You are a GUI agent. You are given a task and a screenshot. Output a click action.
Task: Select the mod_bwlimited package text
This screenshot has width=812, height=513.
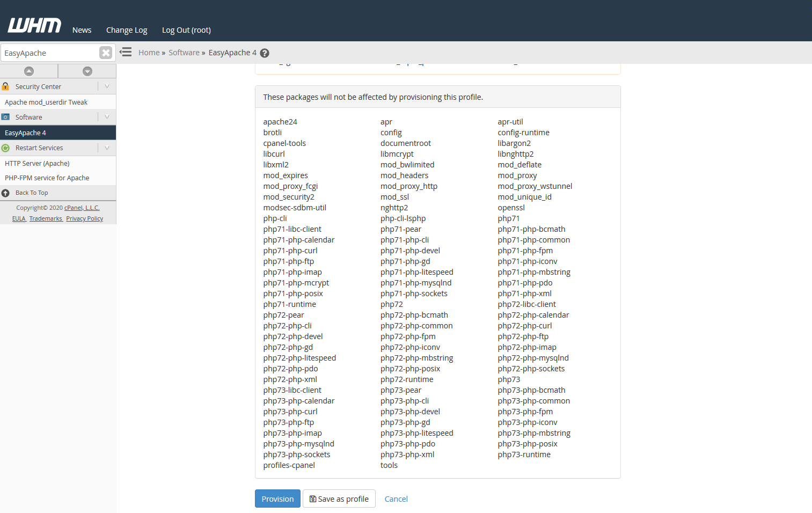407,165
